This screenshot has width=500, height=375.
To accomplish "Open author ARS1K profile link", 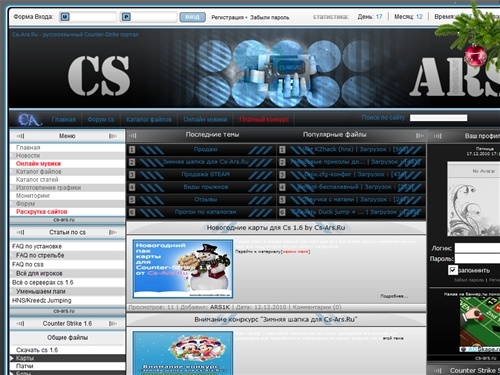I will (220, 307).
